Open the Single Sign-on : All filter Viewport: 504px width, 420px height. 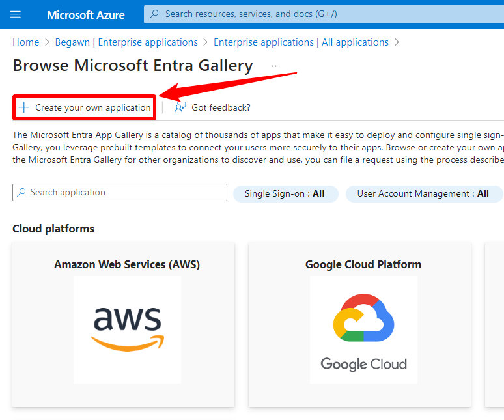[x=285, y=194]
